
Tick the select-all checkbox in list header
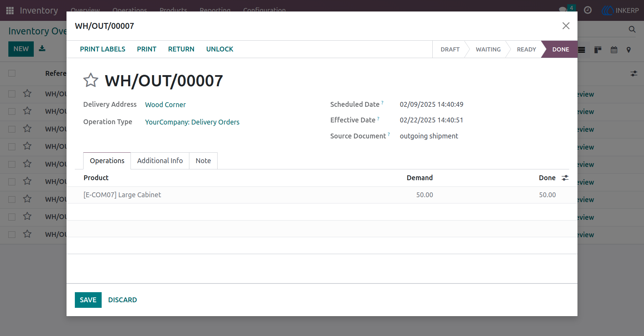[x=12, y=73]
